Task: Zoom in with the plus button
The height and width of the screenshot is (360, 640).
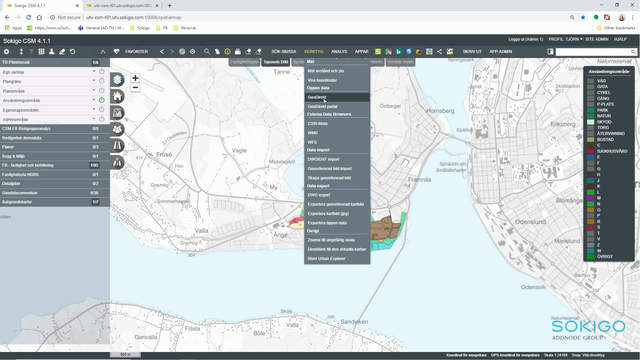Action: tap(135, 78)
